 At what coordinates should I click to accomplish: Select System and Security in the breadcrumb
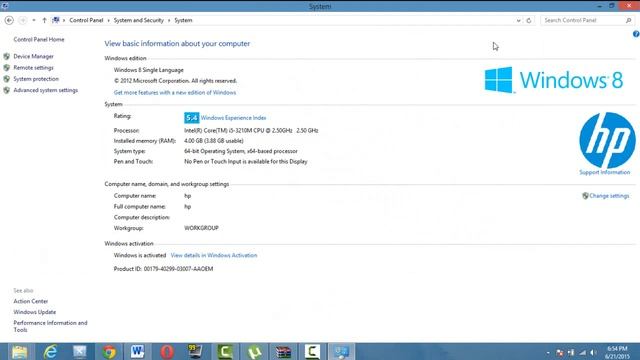[x=138, y=20]
